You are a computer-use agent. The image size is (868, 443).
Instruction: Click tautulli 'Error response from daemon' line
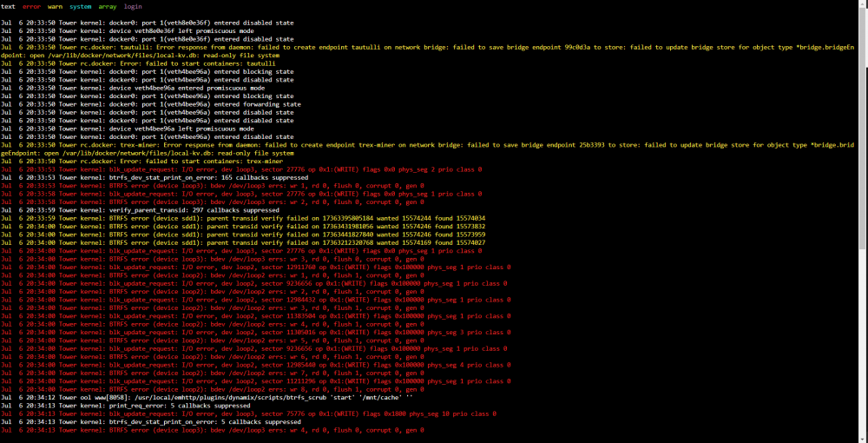(x=427, y=51)
